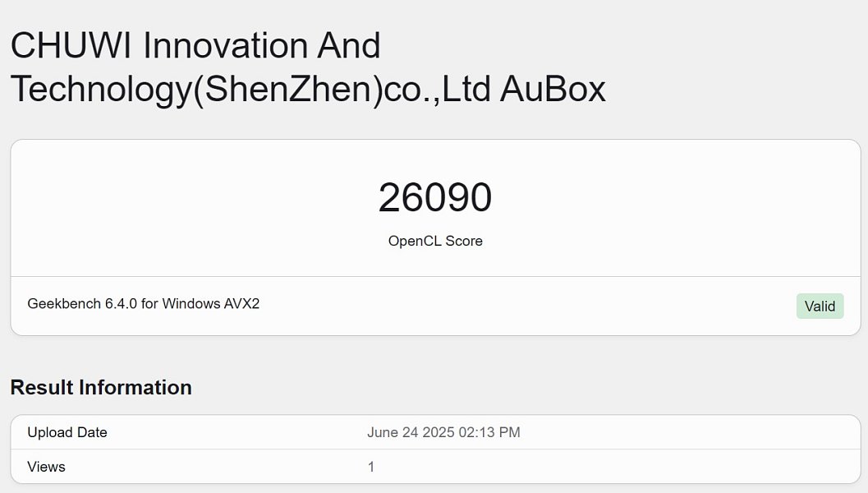
Task: Click the Views count value 1
Action: tap(371, 468)
